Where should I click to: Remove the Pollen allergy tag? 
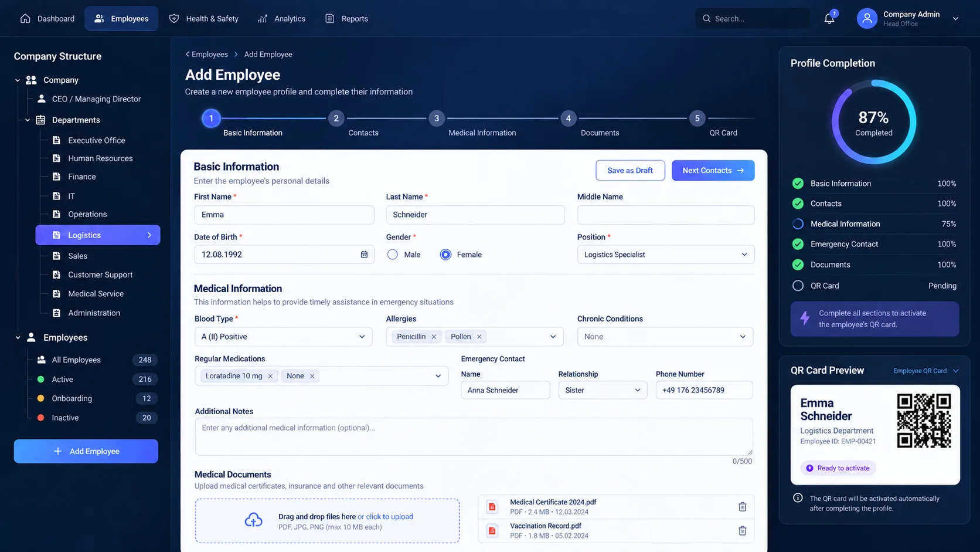click(x=479, y=337)
